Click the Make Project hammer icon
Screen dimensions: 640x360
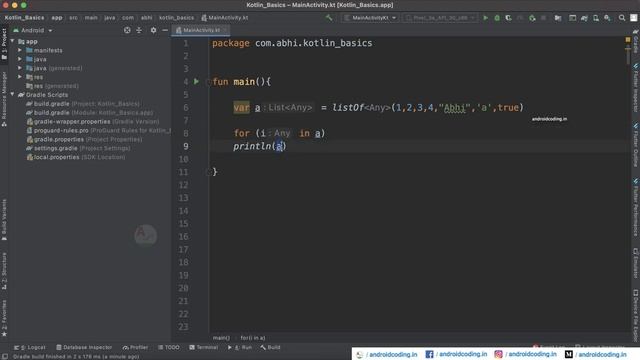(329, 18)
